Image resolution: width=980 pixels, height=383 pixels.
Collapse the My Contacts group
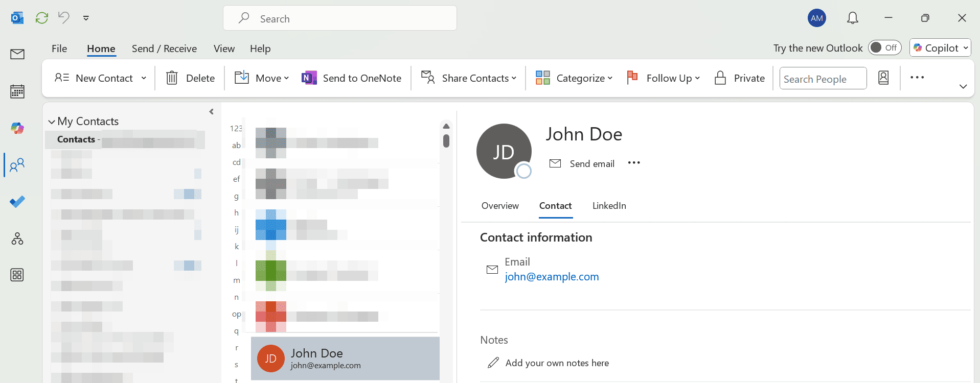tap(52, 122)
